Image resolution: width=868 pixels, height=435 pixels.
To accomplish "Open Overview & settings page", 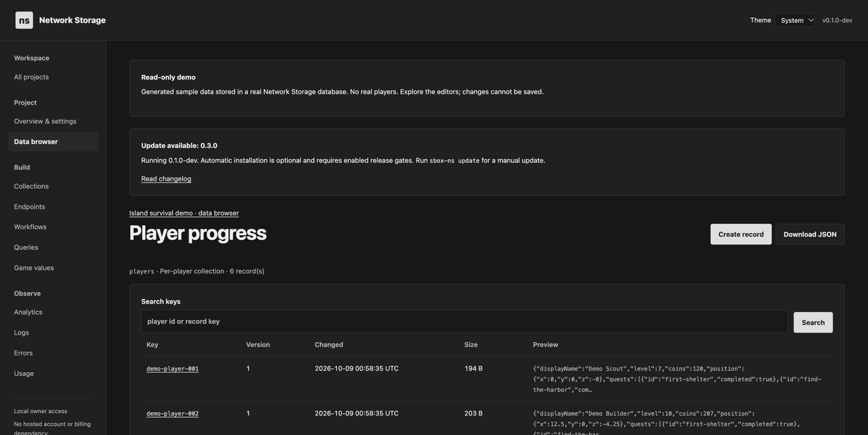I will [45, 121].
